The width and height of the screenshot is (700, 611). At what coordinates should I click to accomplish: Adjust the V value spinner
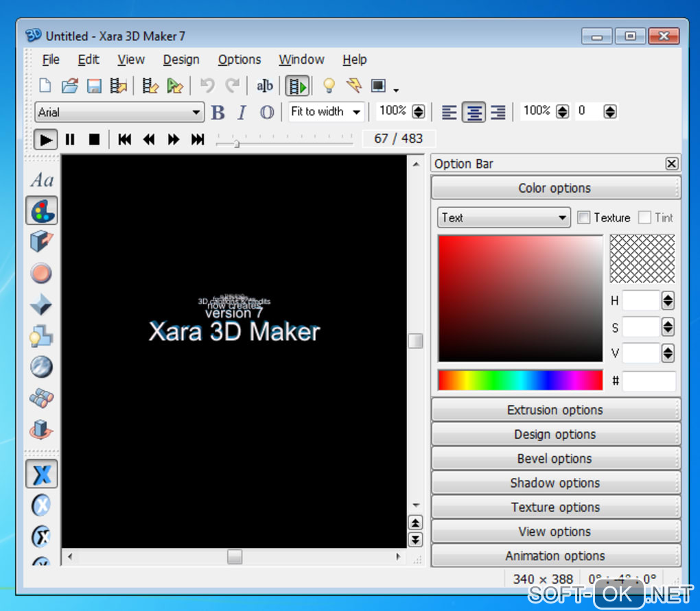coord(668,354)
